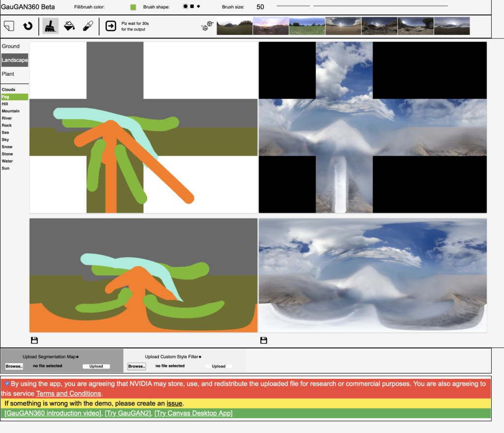The image size is (504, 433).
Task: Click the generated cubemap output image
Action: click(x=373, y=127)
